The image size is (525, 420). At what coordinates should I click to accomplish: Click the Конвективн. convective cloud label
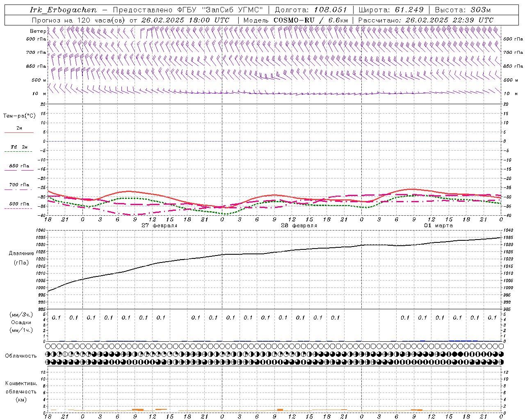click(x=21, y=383)
